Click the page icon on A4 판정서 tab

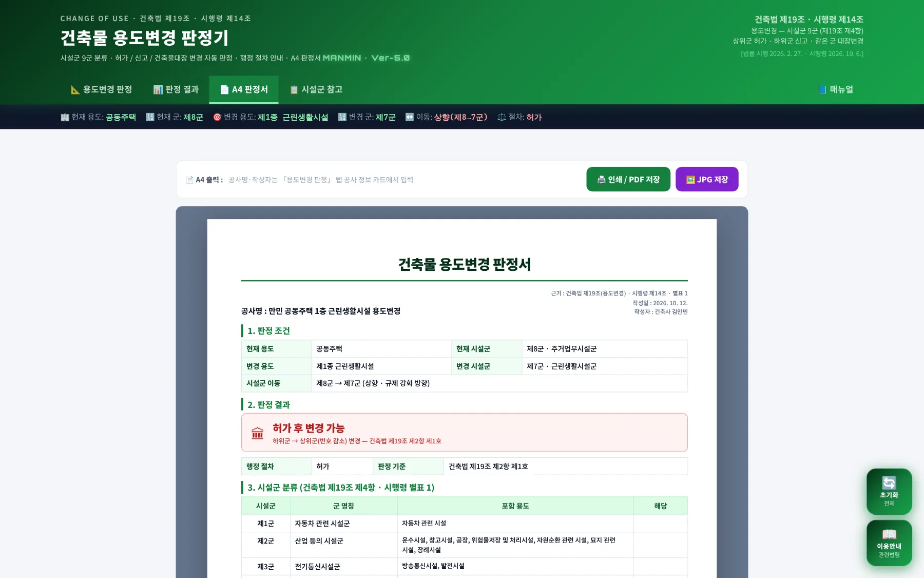224,90
